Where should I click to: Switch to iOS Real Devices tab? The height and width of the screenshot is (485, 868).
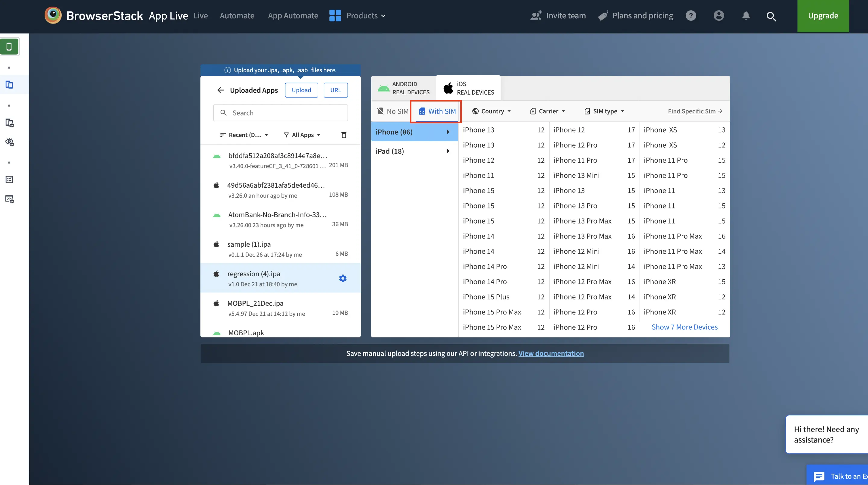[x=468, y=88]
